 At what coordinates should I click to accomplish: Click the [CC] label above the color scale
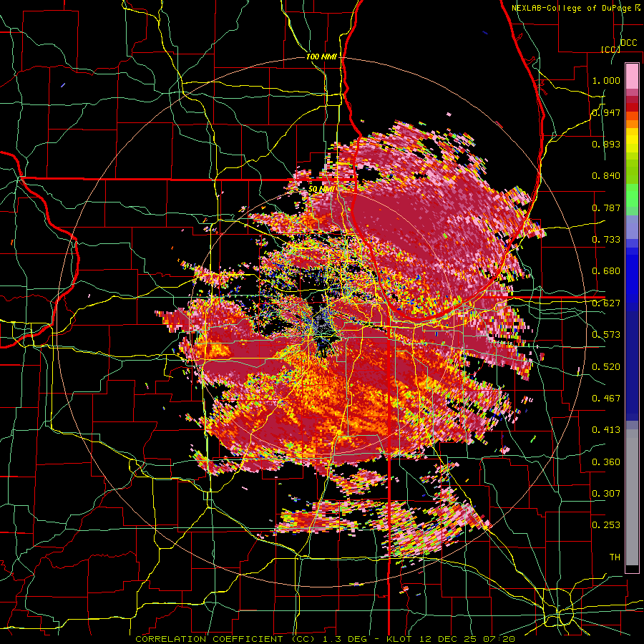coord(610,49)
